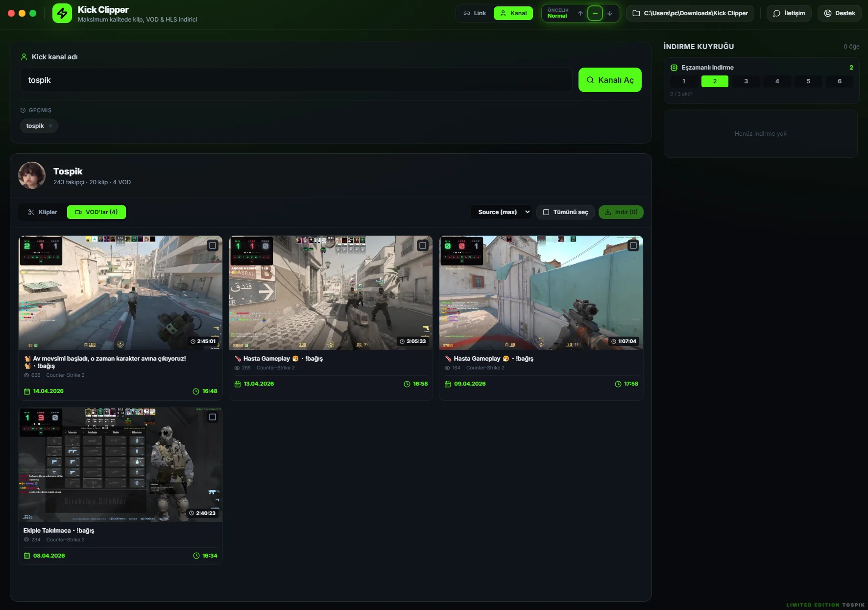
Task: Keep concurrent downloads at 2
Action: pyautogui.click(x=715, y=81)
